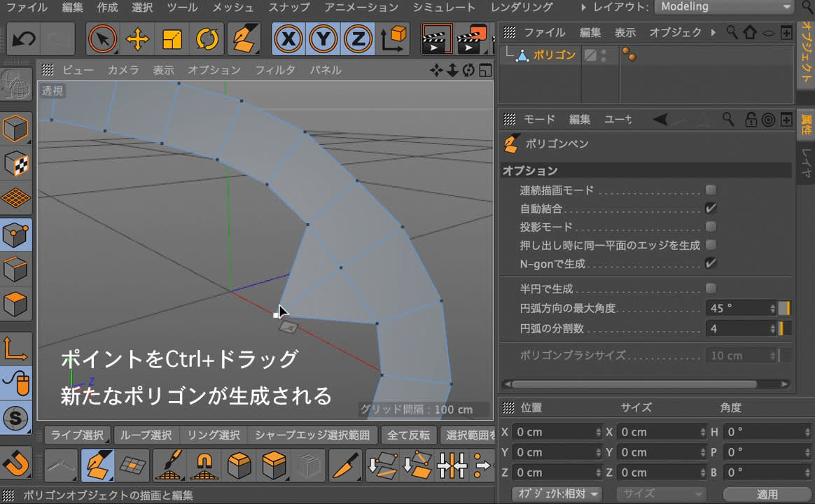The image size is (815, 504).
Task: Select the Move tool
Action: (x=137, y=38)
